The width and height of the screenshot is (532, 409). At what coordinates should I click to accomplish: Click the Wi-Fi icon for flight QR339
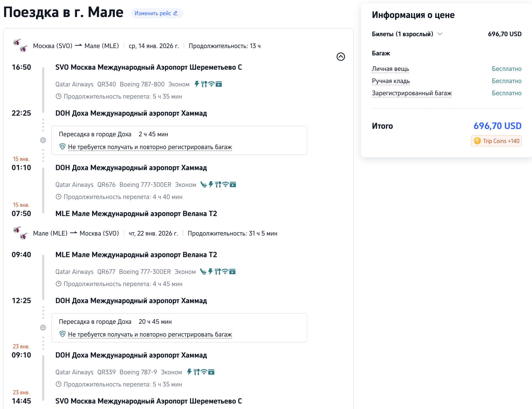tap(204, 372)
